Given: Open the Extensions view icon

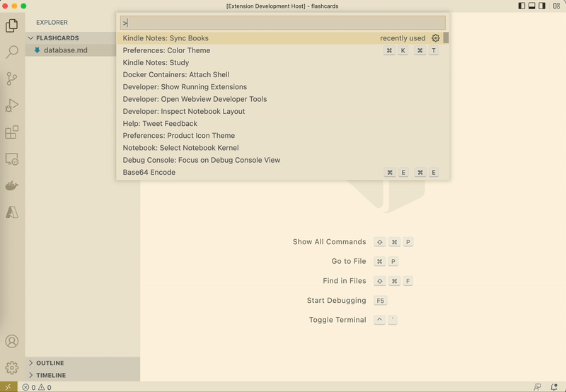Looking at the screenshot, I should (12, 132).
